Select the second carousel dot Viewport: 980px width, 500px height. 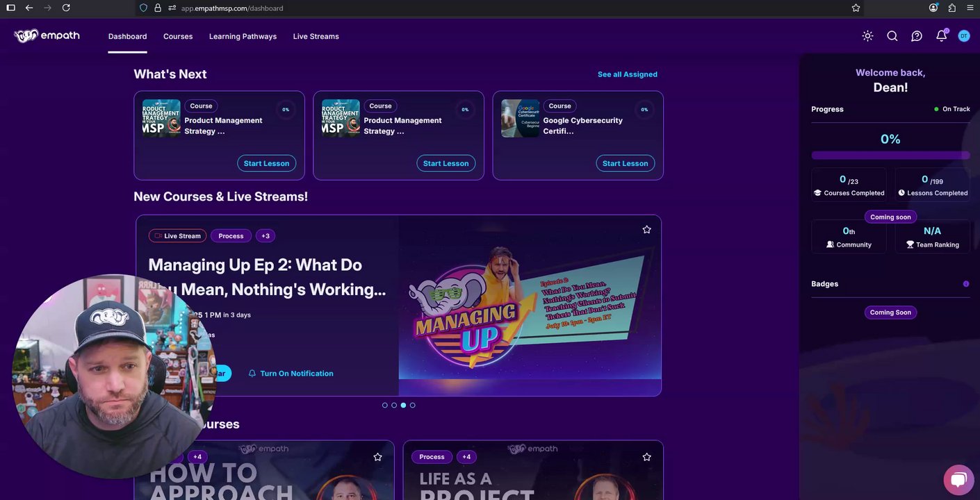(x=394, y=406)
